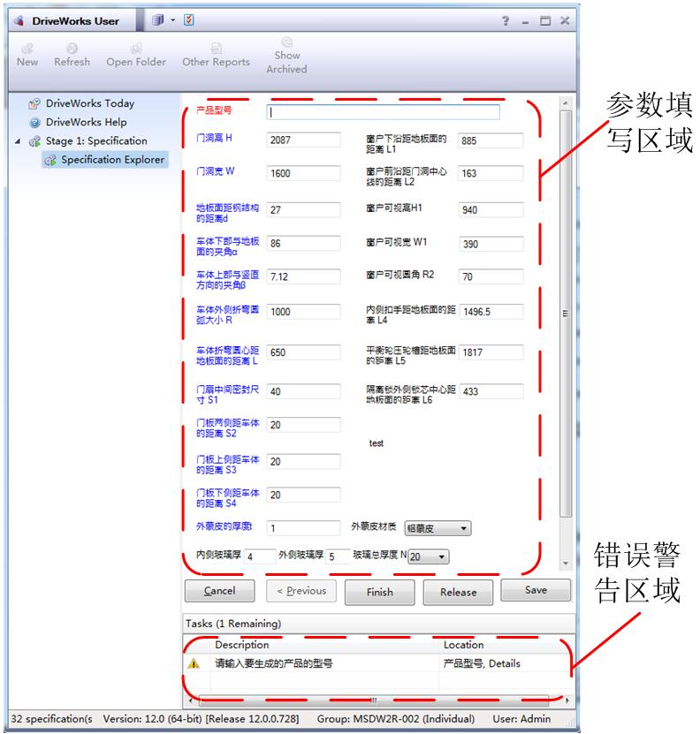Click the form's vertical scrollbar
The height and width of the screenshot is (734, 700).
(x=566, y=314)
